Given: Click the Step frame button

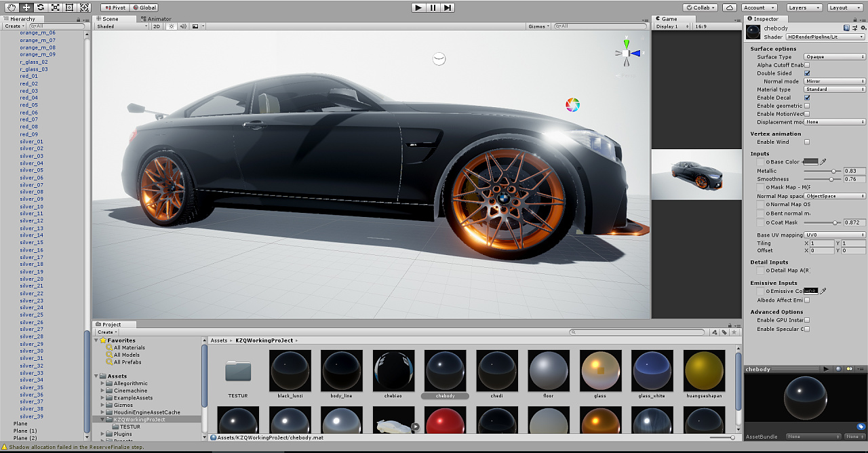Looking at the screenshot, I should click(x=447, y=7).
